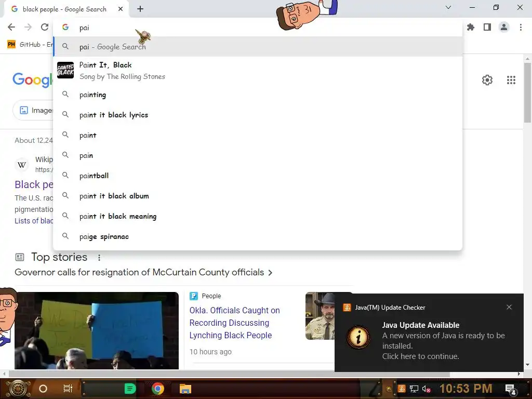
Task: Select the 'pain' suggestion
Action: pos(258,155)
